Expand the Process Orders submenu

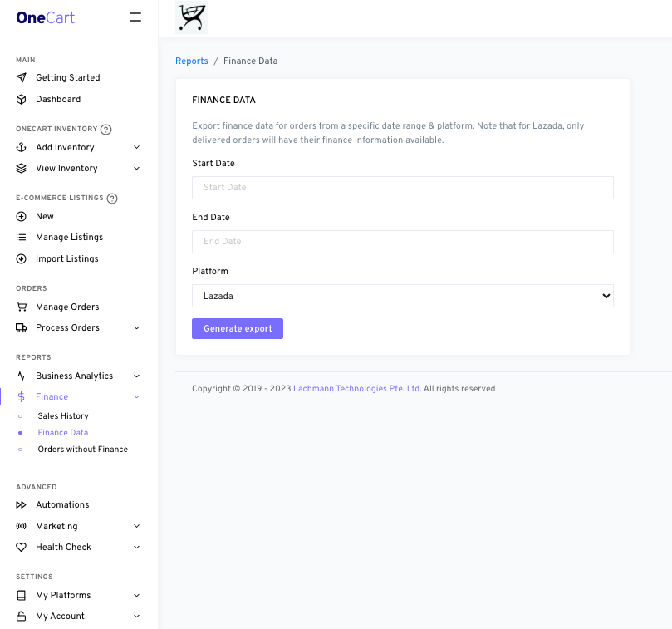[78, 328]
